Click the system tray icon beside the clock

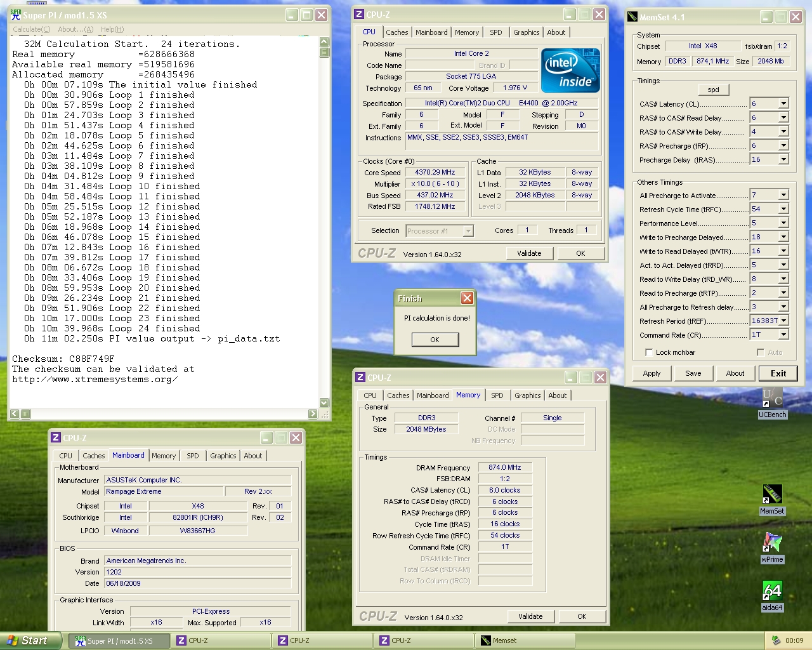click(776, 640)
